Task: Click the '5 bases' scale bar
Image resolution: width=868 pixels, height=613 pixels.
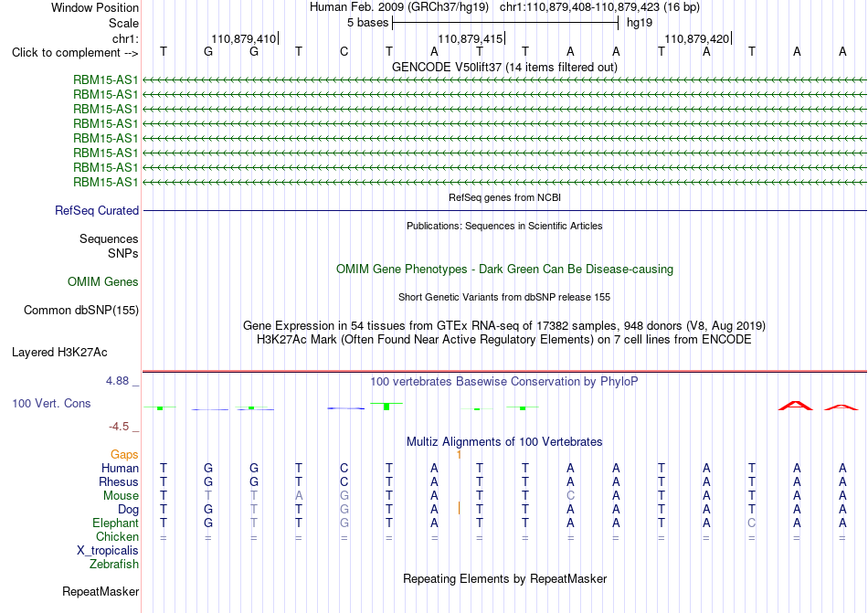Action: (x=505, y=23)
